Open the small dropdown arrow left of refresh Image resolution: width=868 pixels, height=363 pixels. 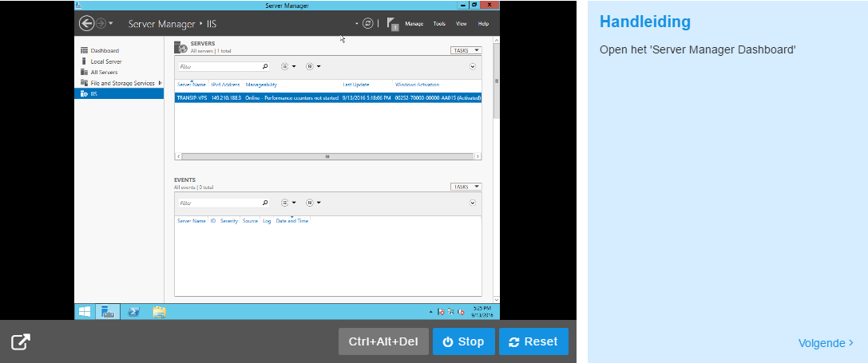[x=357, y=24]
